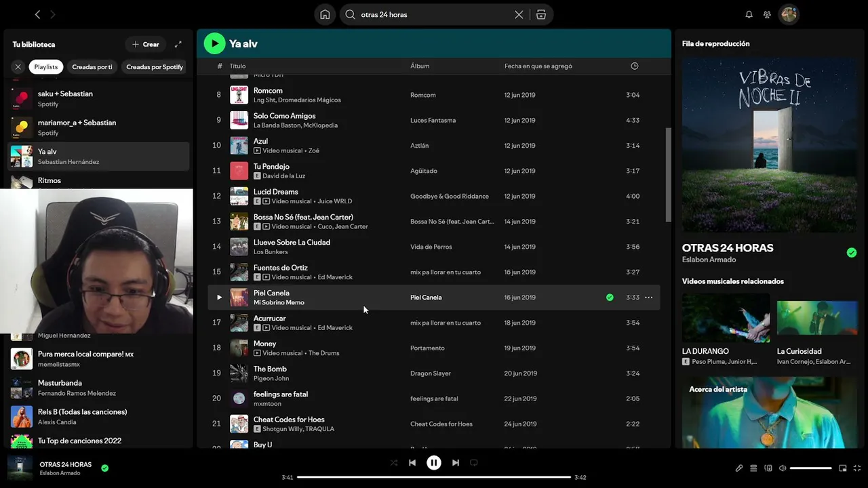The width and height of the screenshot is (868, 488).
Task: Open the 'Luces Fantasma' album link
Action: (433, 120)
